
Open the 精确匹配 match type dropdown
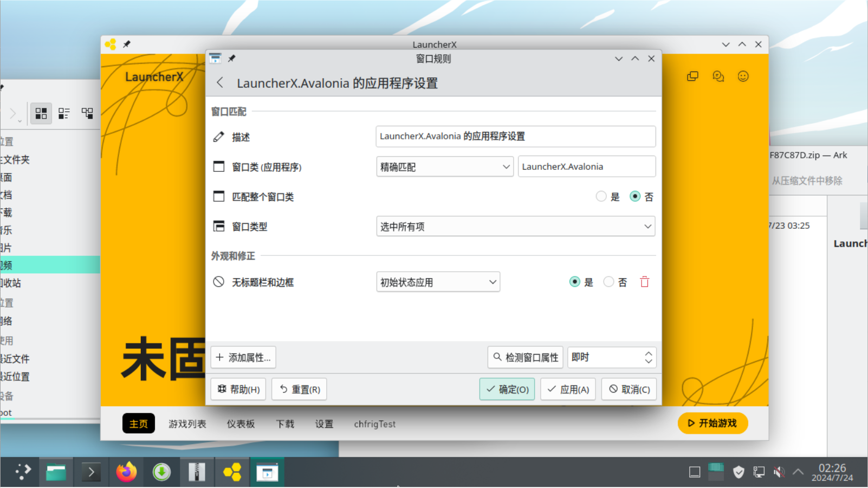445,166
